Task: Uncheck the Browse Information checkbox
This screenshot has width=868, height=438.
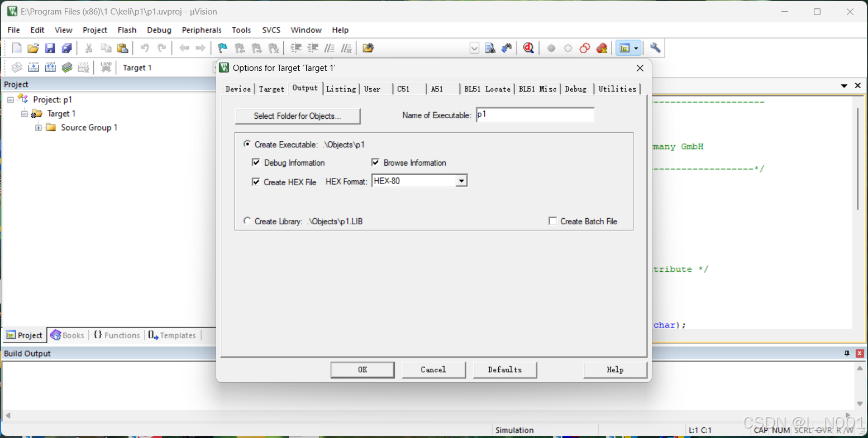Action: click(375, 162)
